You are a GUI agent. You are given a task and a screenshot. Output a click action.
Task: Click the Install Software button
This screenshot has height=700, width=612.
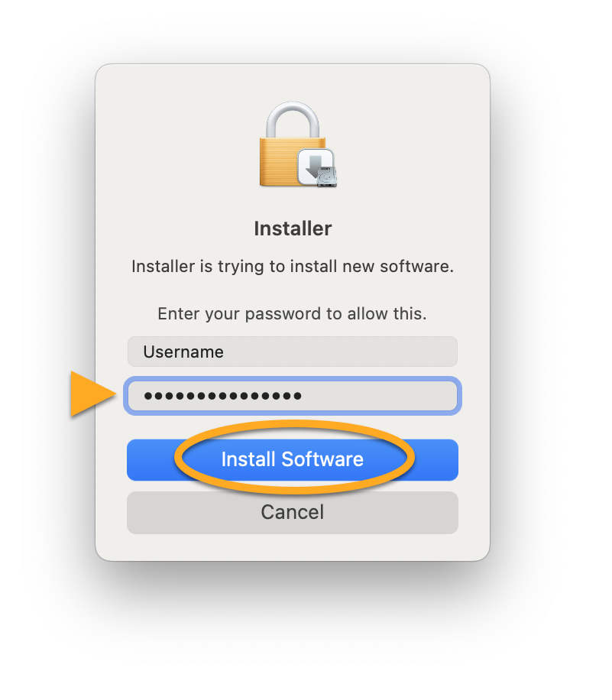click(x=293, y=460)
